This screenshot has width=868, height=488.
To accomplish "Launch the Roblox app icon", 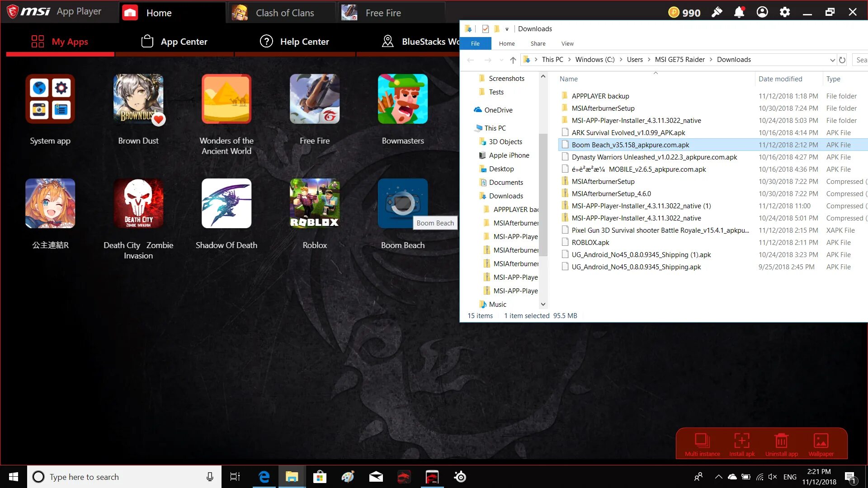I will coord(314,203).
